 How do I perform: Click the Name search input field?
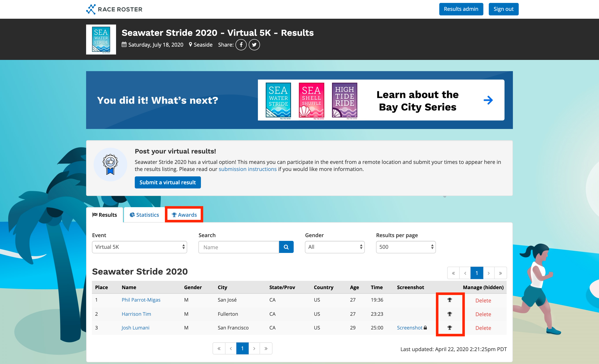tap(239, 247)
